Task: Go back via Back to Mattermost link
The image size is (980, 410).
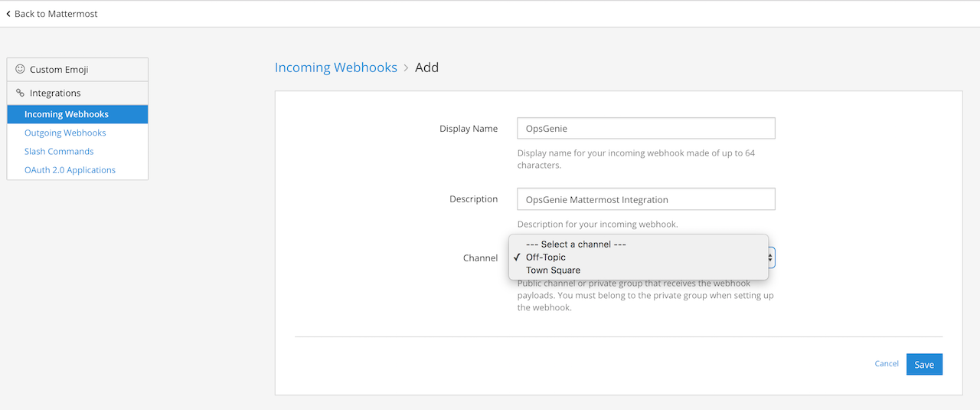Action: 52,14
